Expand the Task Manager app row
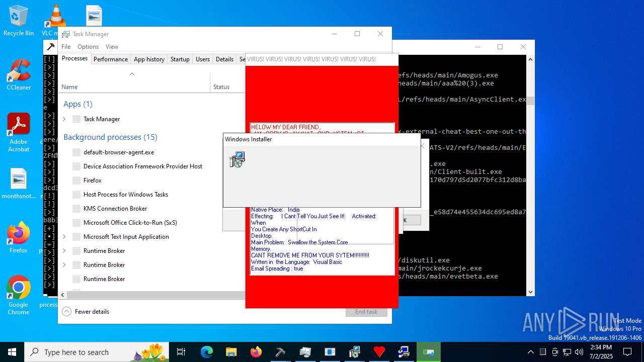Screen dimensions: 644x362 (x=64, y=119)
